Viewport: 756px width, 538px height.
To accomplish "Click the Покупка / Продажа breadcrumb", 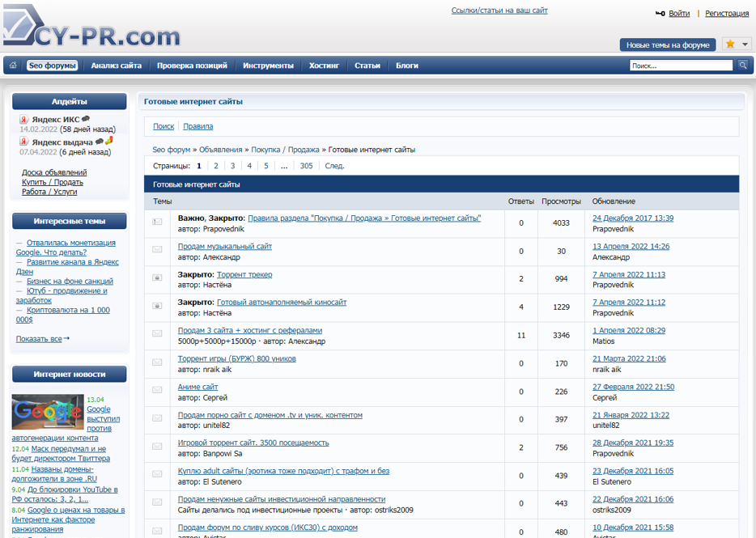I will [x=285, y=150].
